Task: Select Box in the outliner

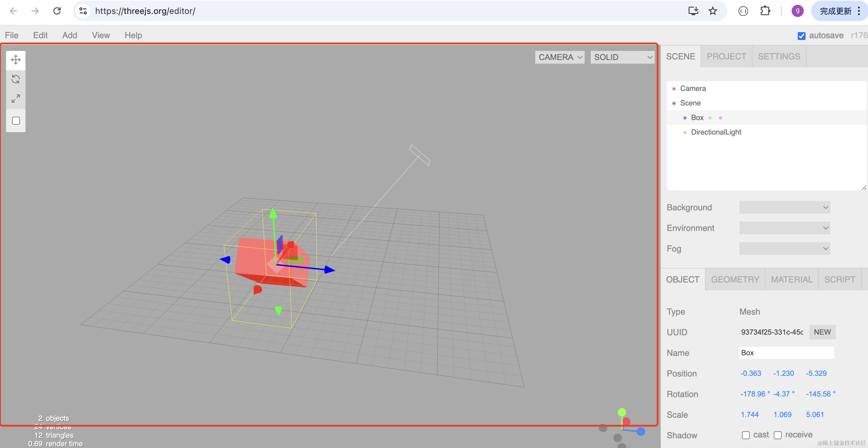Action: [x=766, y=118]
